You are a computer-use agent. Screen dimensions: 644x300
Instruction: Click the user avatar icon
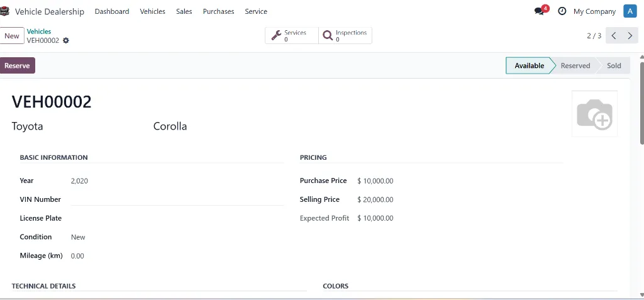point(630,11)
